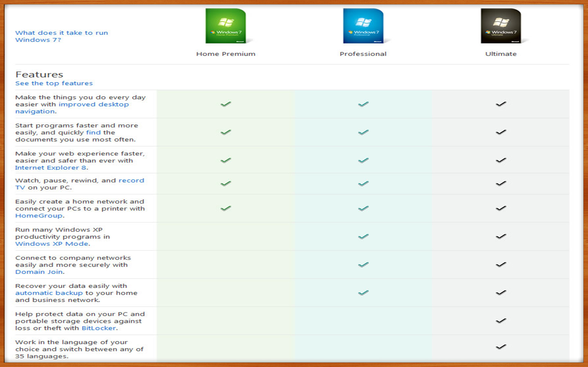Click Professional checkmark in Domain Join row
This screenshot has height=367, width=588.
(x=363, y=265)
